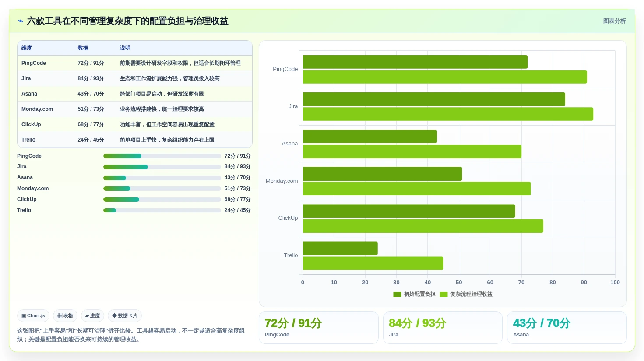Click the 43分 / 70分 value beside Asana's progress bar
This screenshot has height=361, width=644.
pyautogui.click(x=238, y=178)
